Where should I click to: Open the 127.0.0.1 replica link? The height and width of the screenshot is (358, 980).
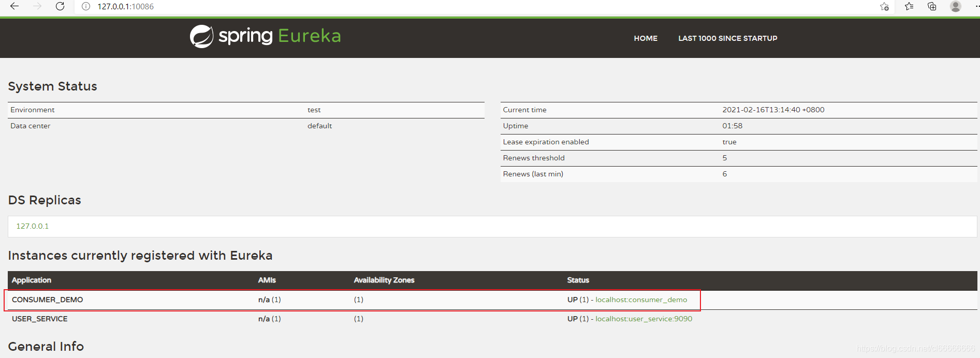point(33,226)
